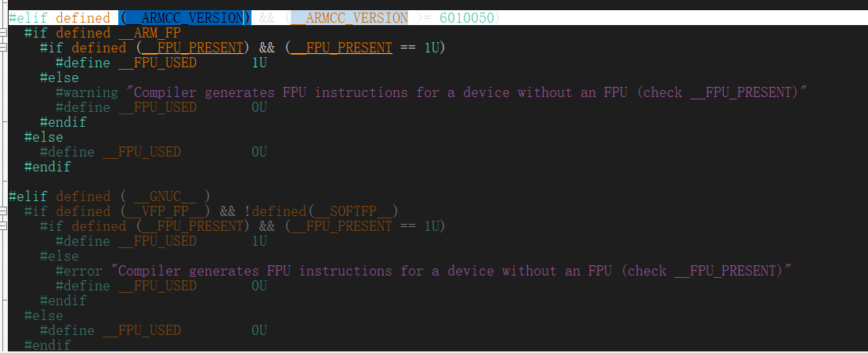Click the second __ARMCC_VERSION occurrence
This screenshot has height=353, width=868.
pos(349,18)
